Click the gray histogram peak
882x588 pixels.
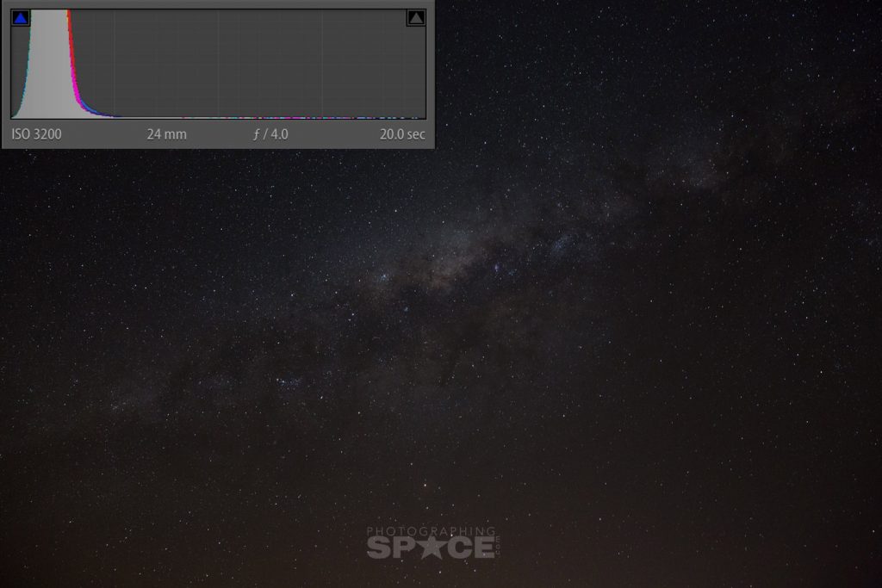click(48, 65)
